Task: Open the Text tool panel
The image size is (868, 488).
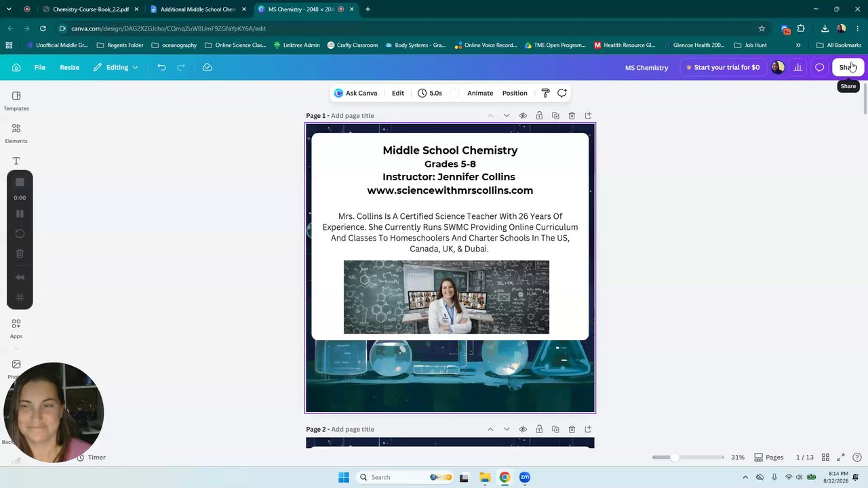Action: point(16,161)
